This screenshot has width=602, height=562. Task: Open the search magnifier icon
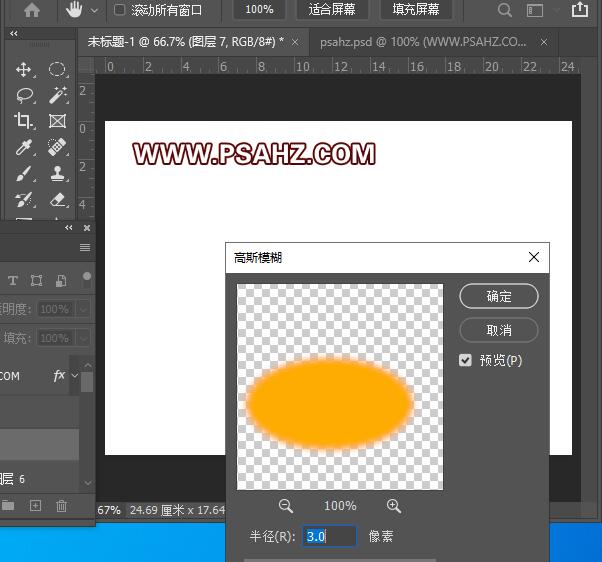tap(504, 10)
